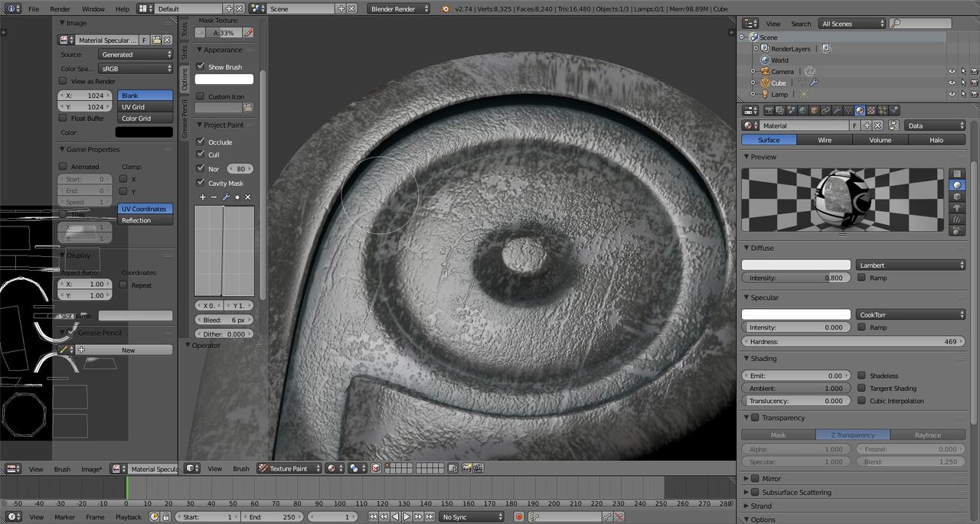Toggle the Cavity Mask checkbox
980x524 pixels.
(201, 184)
